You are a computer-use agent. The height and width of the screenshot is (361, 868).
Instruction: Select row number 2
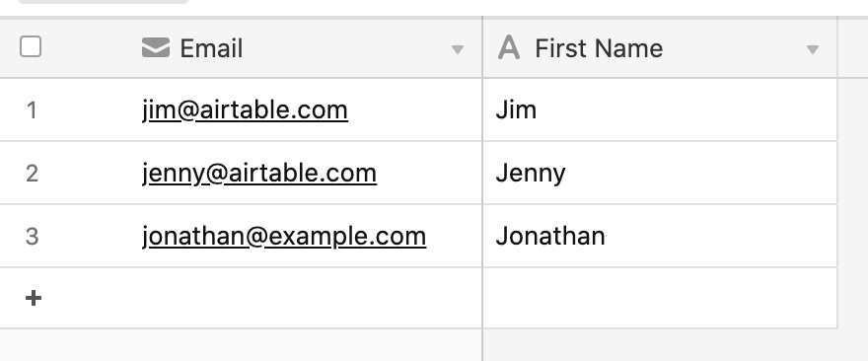pos(32,174)
